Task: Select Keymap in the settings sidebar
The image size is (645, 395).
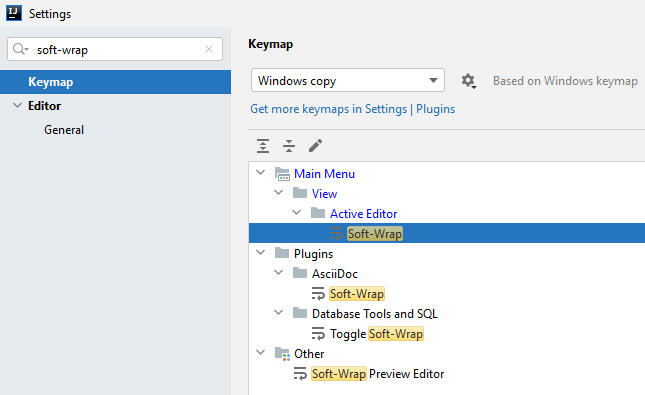Action: click(x=115, y=82)
